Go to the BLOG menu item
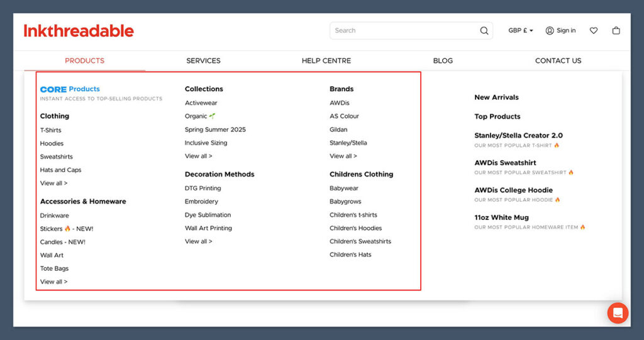Viewport: 644px width, 340px height. pyautogui.click(x=443, y=61)
